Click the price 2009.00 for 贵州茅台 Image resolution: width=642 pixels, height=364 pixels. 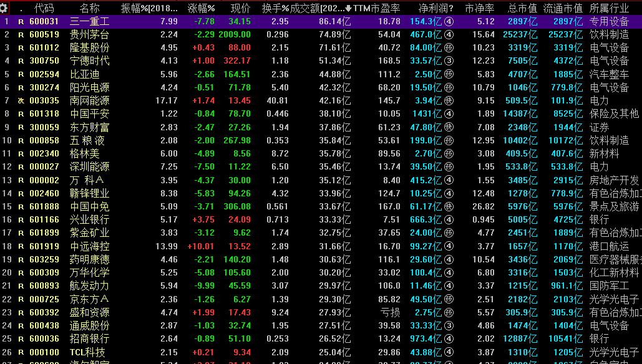click(x=235, y=34)
